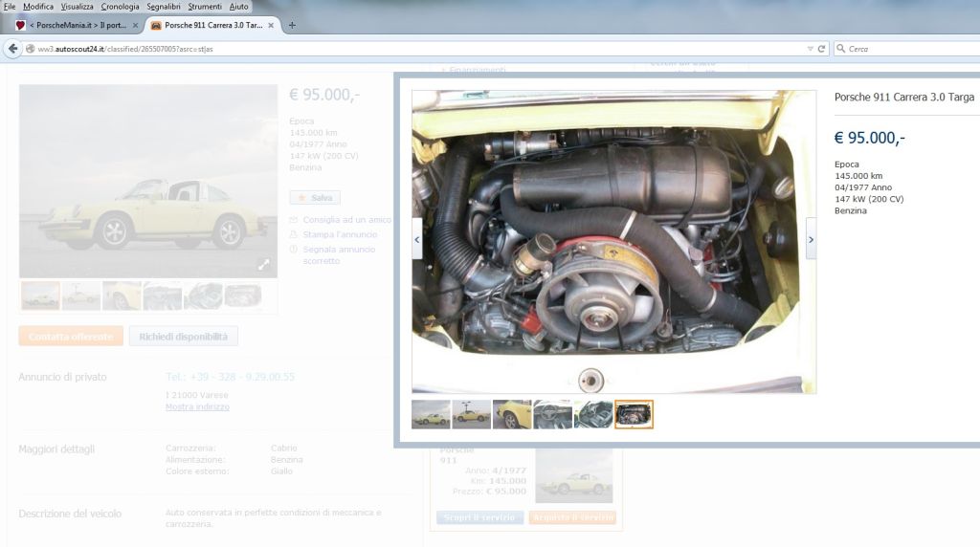
Task: Switch to the PorscheMania.it tab
Action: click(x=77, y=26)
